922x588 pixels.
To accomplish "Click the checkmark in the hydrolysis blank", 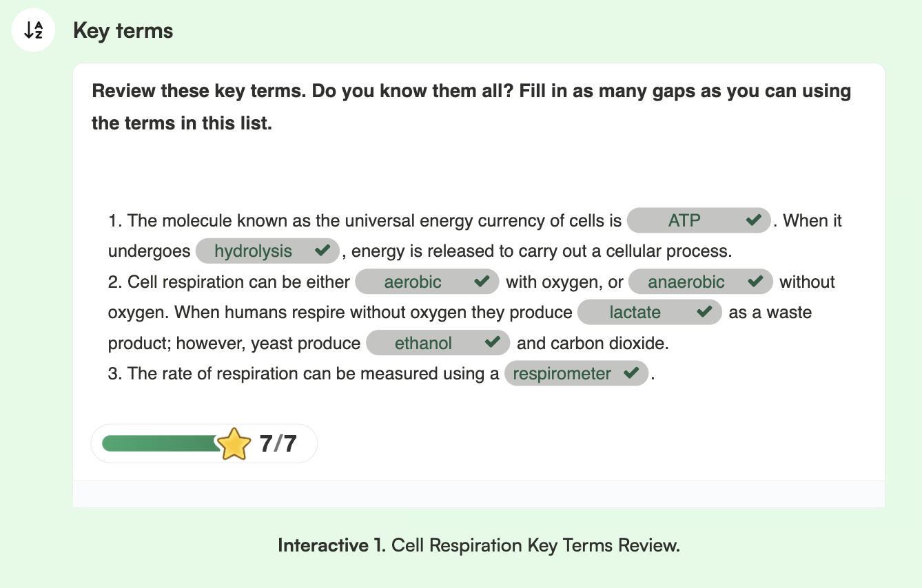I will [x=322, y=251].
